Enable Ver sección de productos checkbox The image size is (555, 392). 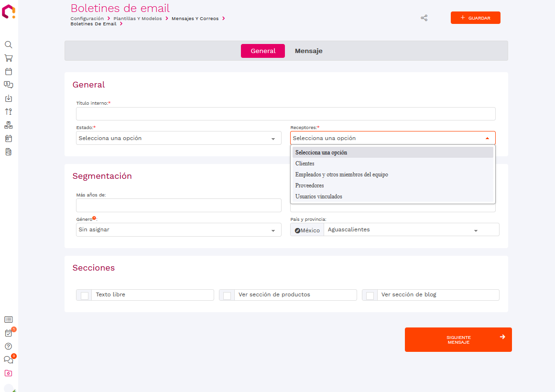point(227,295)
